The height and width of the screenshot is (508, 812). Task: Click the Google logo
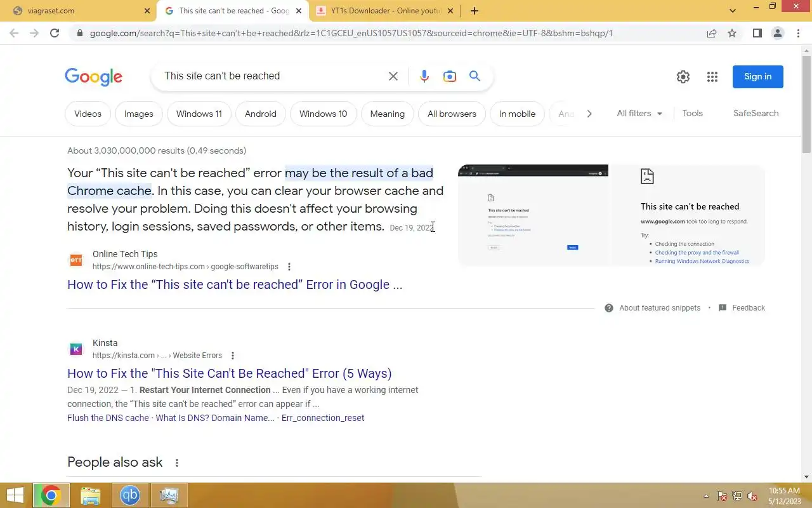(x=93, y=77)
